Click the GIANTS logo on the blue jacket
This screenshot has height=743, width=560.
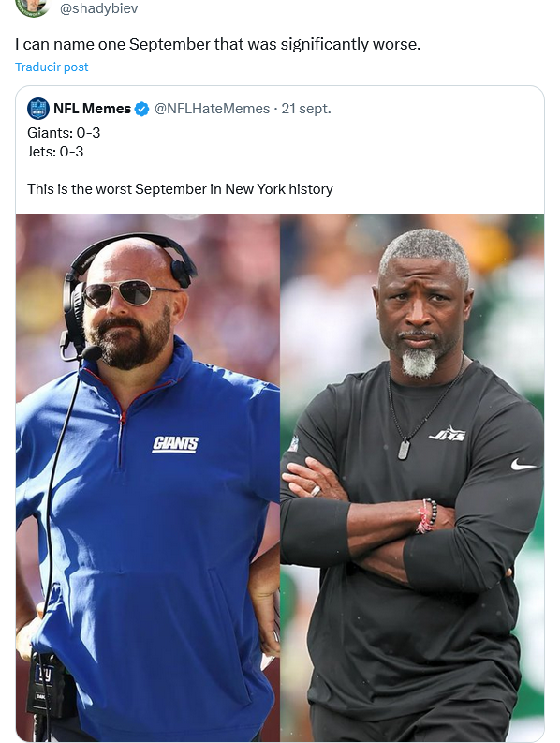(x=175, y=444)
